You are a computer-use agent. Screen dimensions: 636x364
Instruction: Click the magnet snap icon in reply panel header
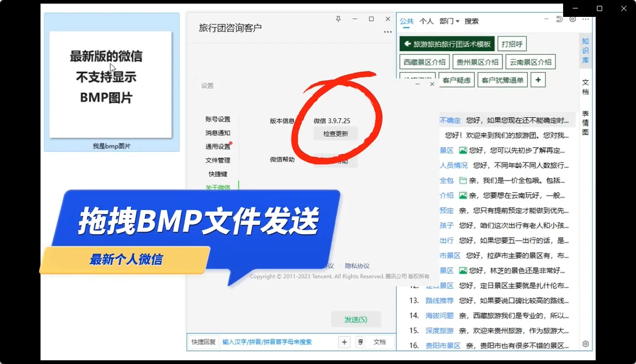(x=560, y=19)
